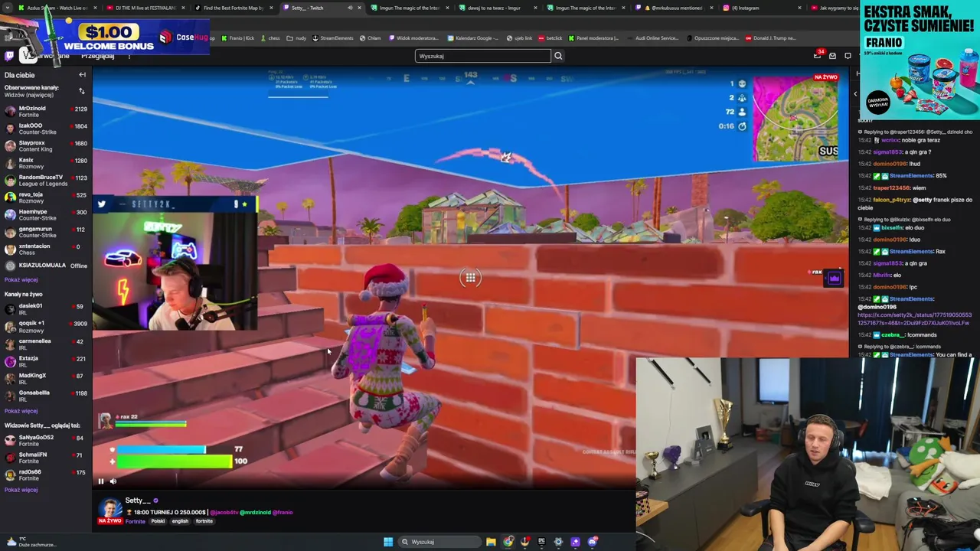980x551 pixels.
Task: Click the Twitch logo home icon
Action: (x=9, y=56)
